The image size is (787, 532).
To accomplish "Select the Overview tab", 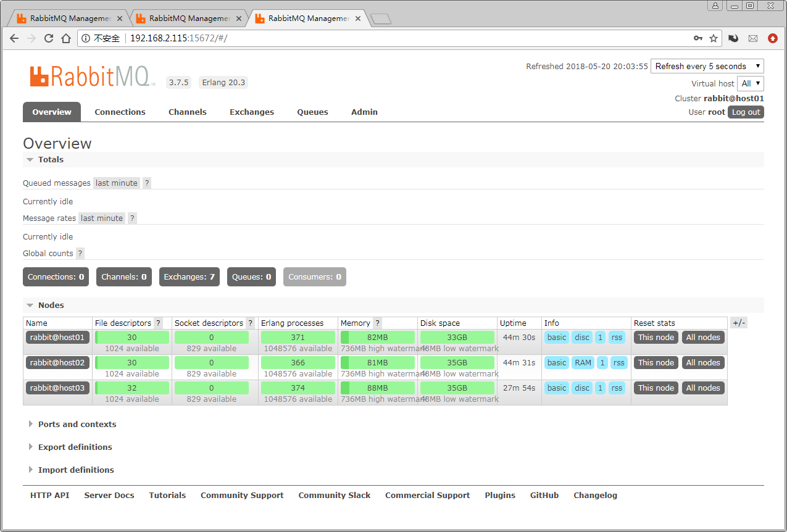I will pyautogui.click(x=52, y=112).
